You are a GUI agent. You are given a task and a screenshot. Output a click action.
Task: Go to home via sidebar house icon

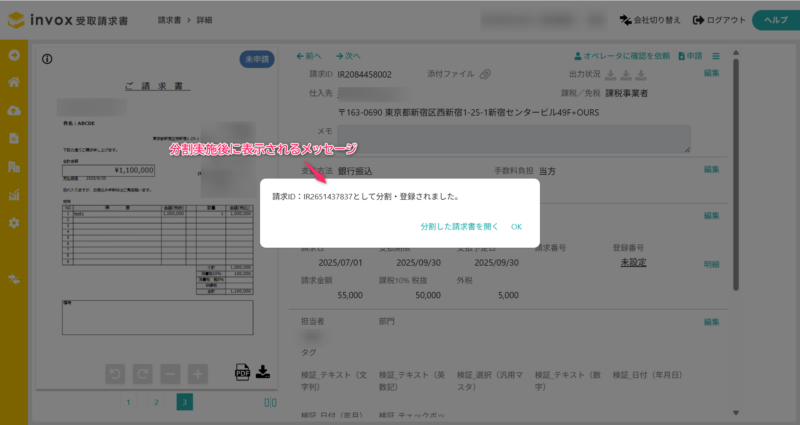click(x=14, y=83)
